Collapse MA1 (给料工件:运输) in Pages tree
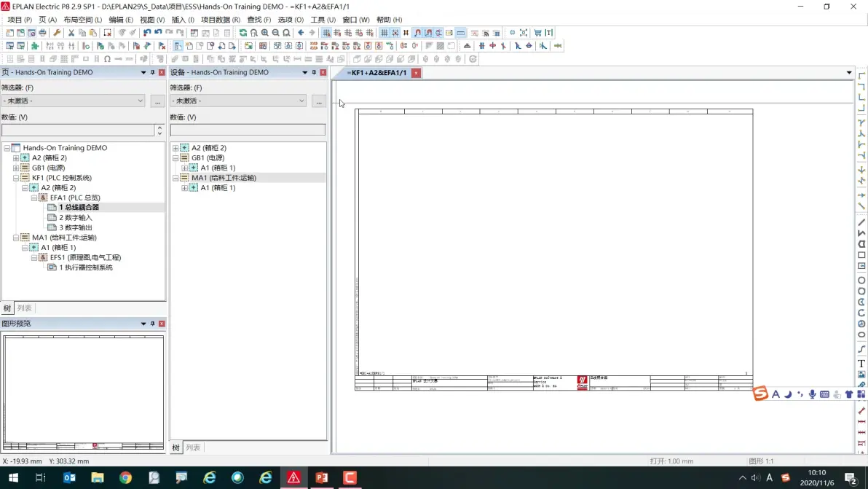868x489 pixels. pyautogui.click(x=16, y=238)
